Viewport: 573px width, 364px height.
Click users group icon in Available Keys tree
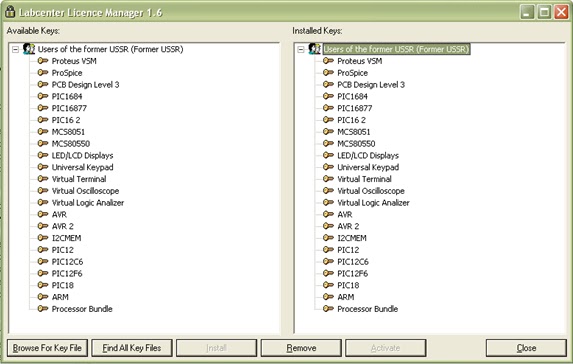[x=29, y=49]
